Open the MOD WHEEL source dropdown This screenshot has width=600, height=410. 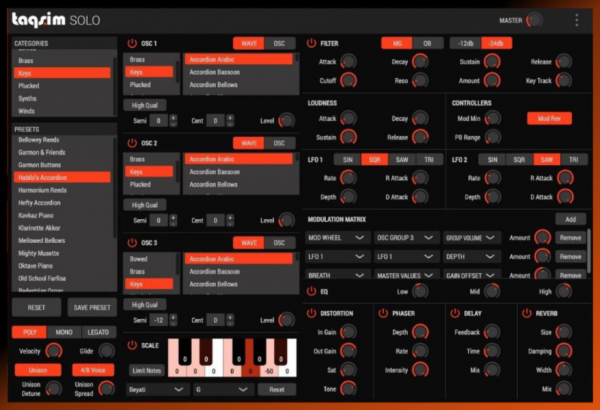click(x=338, y=238)
